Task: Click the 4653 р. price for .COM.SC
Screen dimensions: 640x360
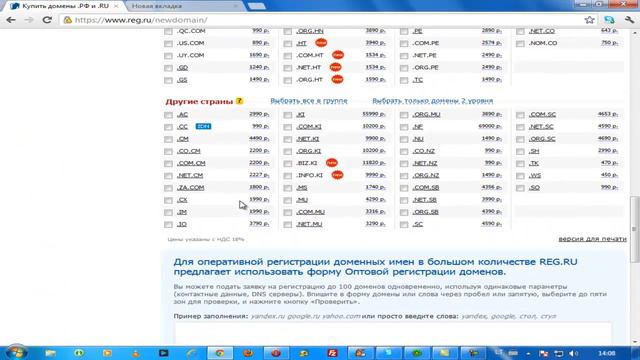Action: tap(608, 114)
